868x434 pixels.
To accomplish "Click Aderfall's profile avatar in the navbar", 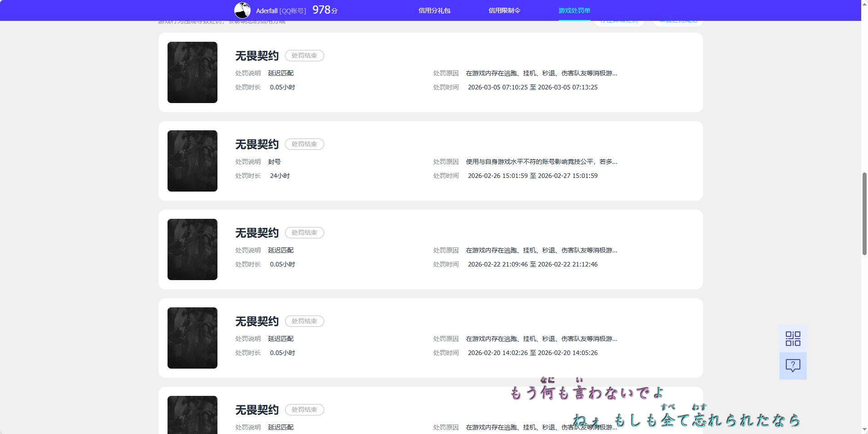I will pos(242,10).
